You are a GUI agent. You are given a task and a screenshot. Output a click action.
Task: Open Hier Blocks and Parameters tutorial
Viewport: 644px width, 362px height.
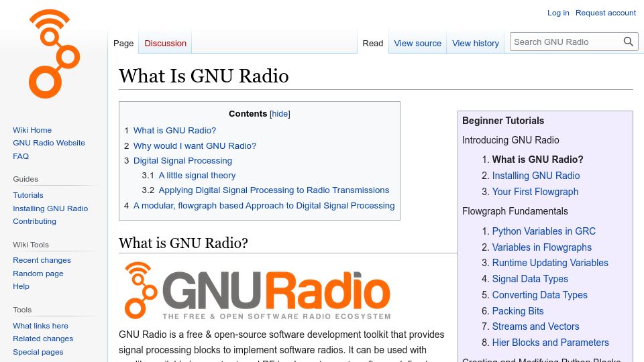(550, 343)
